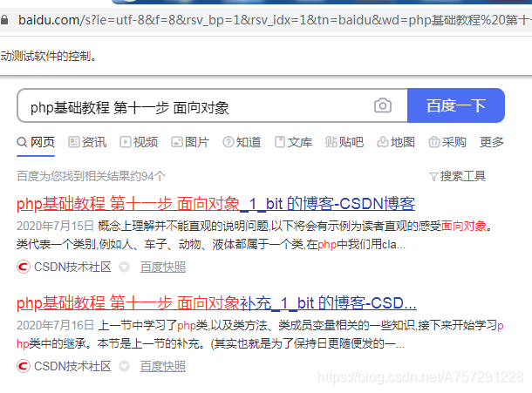The image size is (532, 393).
Task: Open the 资讯 news tab
Action: 87,142
